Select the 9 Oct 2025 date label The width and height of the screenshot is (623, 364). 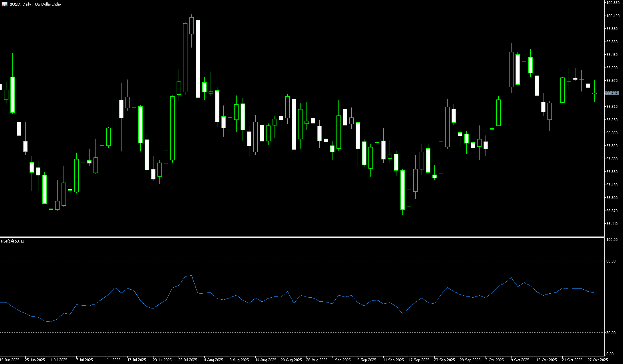520,360
